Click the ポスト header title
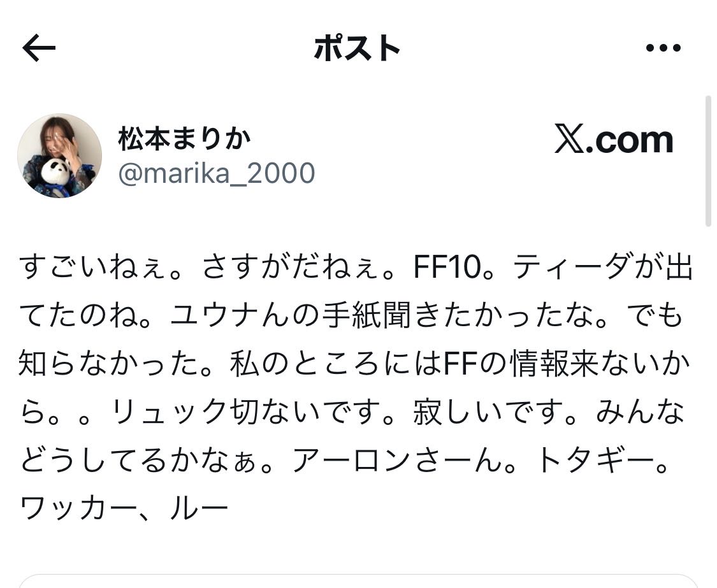 coord(357,48)
